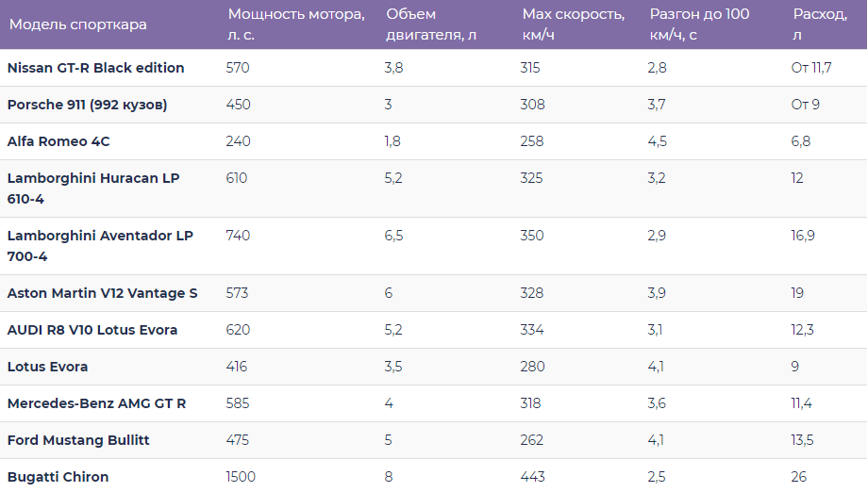Screen dimensions: 868x492
Task: Click the Mercedes-Benz AMG GT R model name
Action: coord(97,403)
